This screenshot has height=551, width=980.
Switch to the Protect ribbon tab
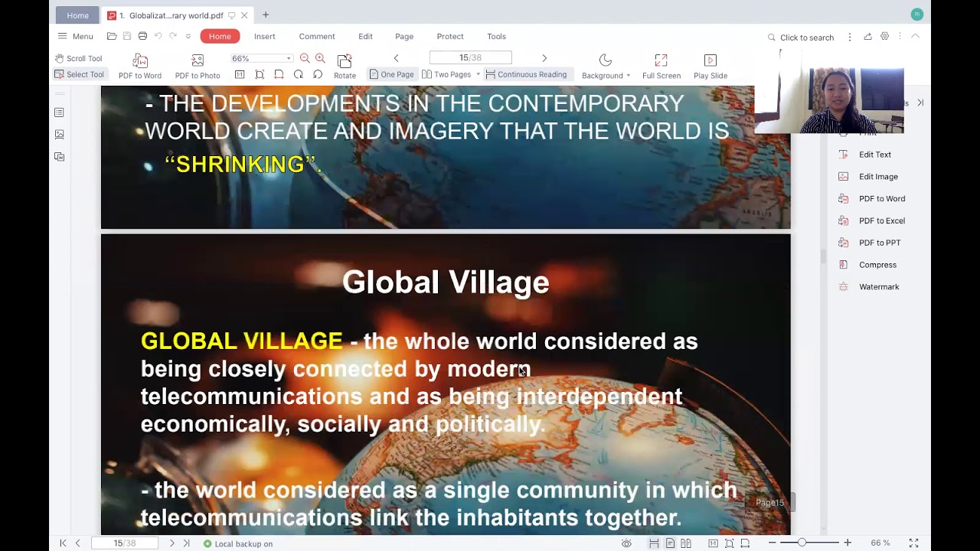tap(450, 36)
